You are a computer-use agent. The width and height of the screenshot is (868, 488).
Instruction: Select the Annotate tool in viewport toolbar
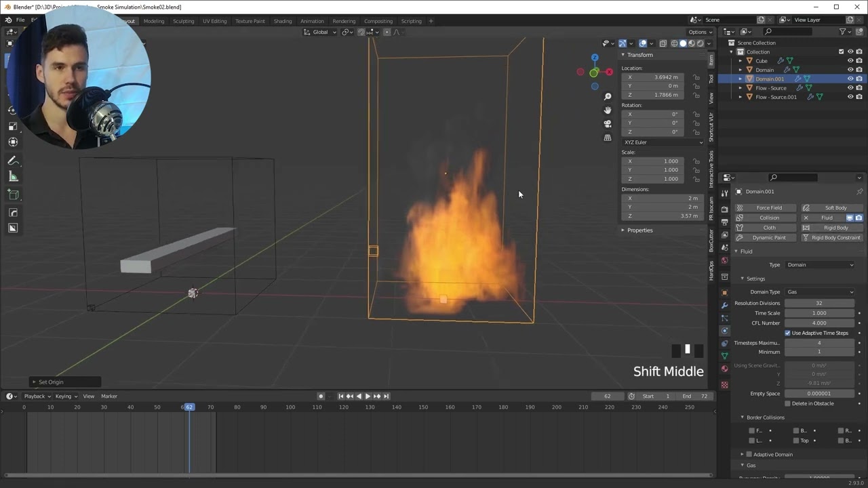click(13, 161)
